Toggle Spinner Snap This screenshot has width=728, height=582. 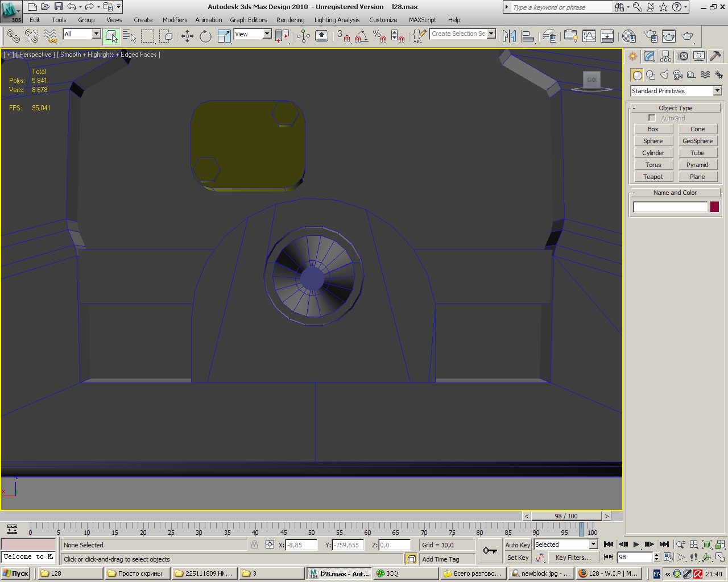398,36
